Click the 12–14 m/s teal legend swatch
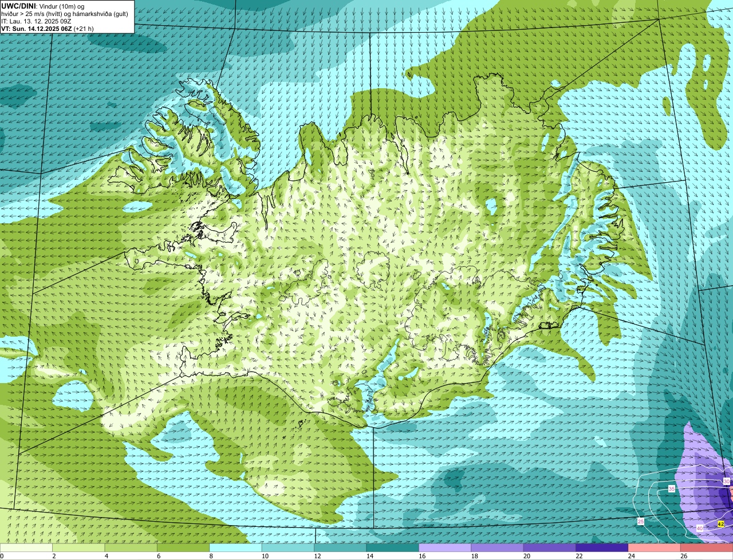 click(341, 547)
